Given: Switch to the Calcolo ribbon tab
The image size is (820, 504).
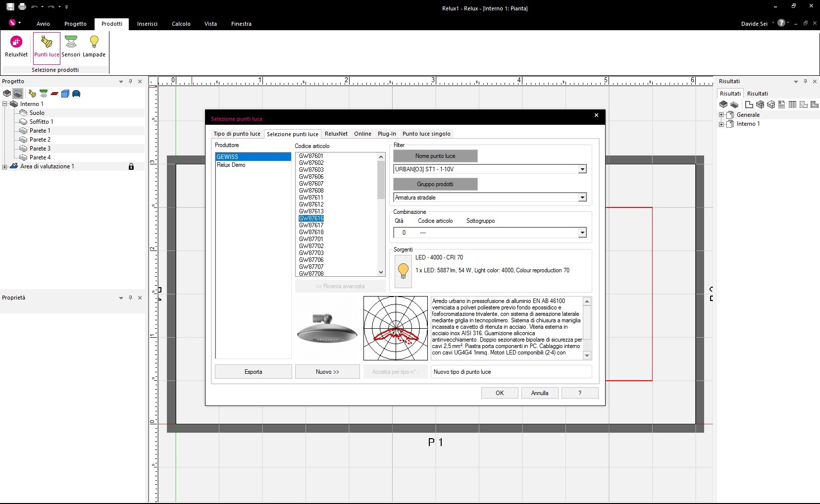Looking at the screenshot, I should 181,24.
